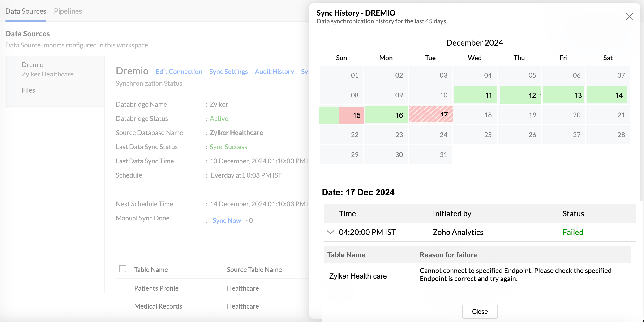Screen dimensions: 644x322
Task: Select December 13 on the calendar
Action: (563, 95)
